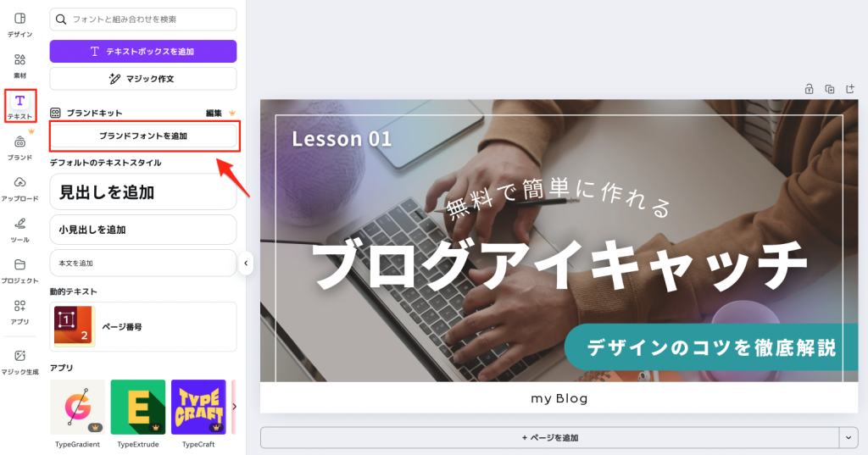
Task: Open the ツール drawing panel
Action: coord(20,230)
